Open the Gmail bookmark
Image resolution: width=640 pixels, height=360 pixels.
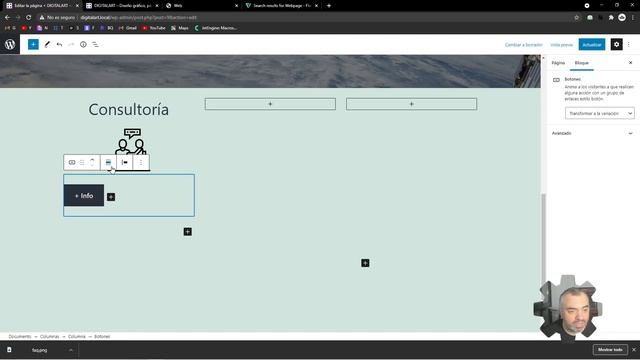pos(128,28)
